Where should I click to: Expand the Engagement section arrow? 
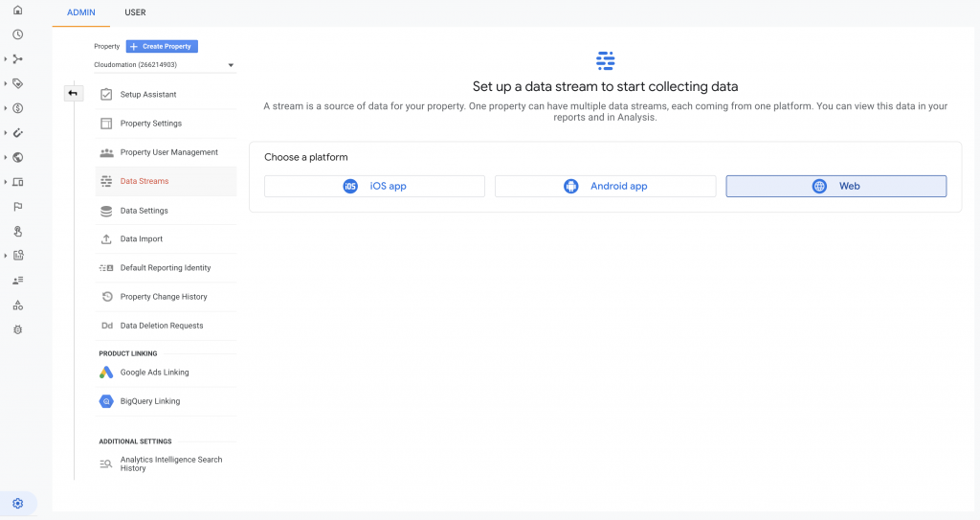(x=6, y=83)
